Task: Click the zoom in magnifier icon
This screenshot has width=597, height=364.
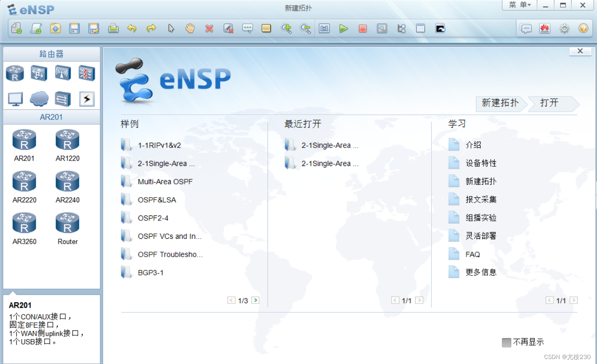Action: coord(286,28)
